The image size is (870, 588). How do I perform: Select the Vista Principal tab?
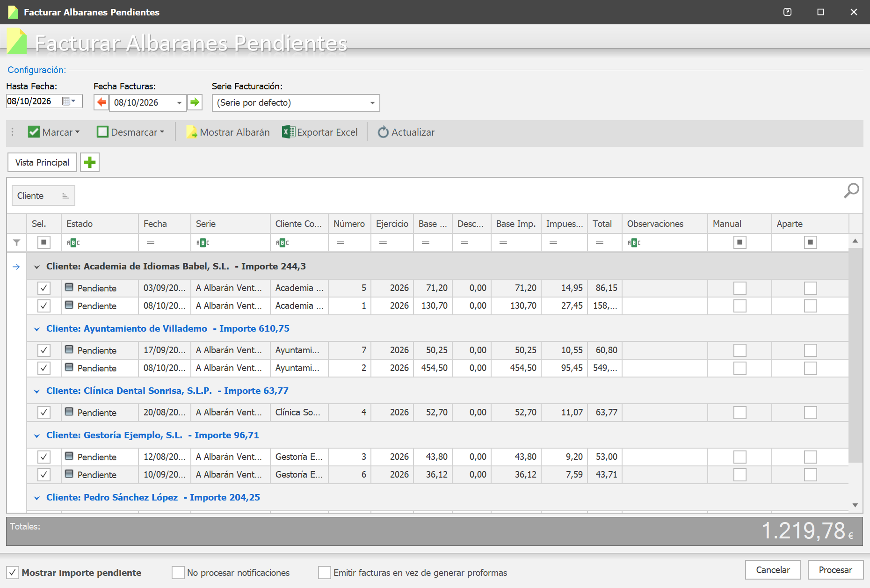[x=42, y=162]
